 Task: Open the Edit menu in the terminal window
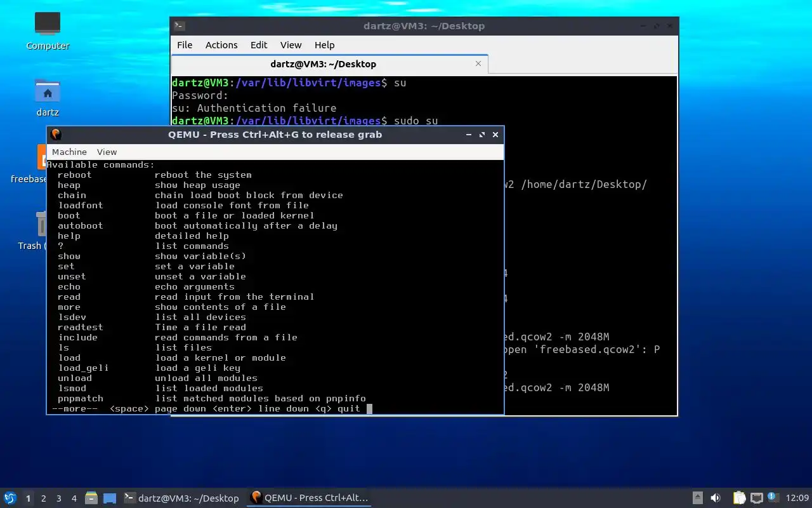[259, 45]
